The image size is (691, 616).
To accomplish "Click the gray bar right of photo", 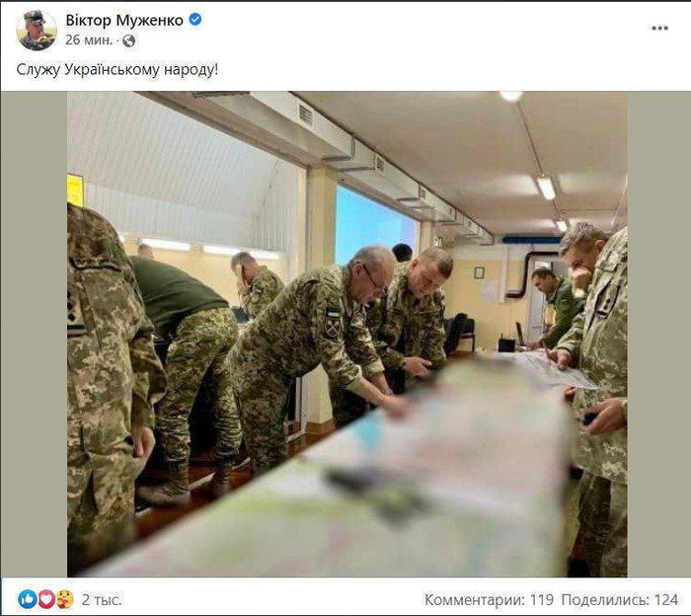I will point(658,334).
